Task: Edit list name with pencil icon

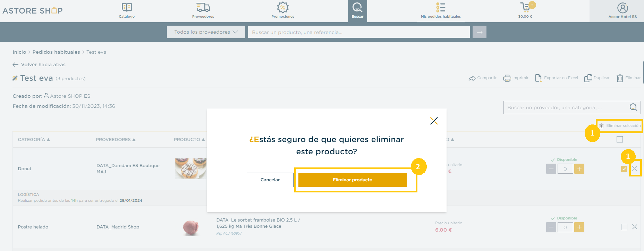Action: [15, 78]
